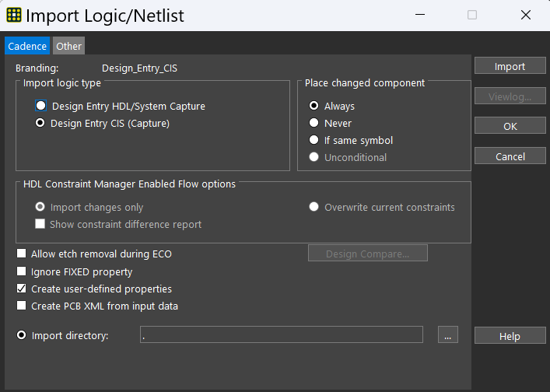Viewport: 550px width, 392px height.
Task: Switch to the Cadence tab
Action: point(27,46)
